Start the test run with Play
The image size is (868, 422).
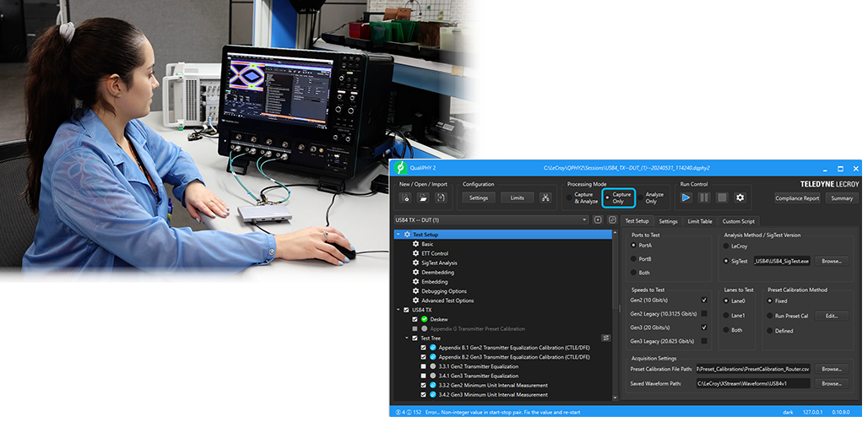pos(686,197)
